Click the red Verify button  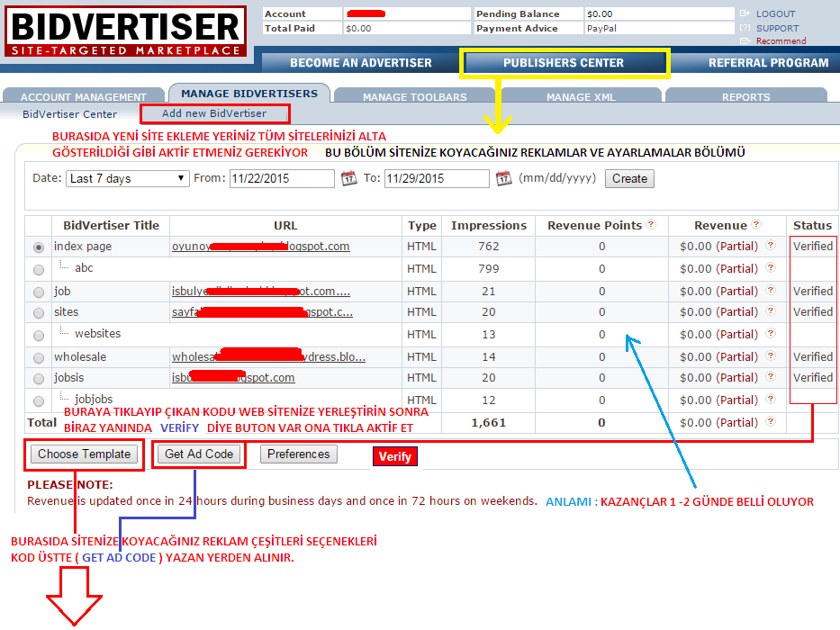pyautogui.click(x=395, y=456)
